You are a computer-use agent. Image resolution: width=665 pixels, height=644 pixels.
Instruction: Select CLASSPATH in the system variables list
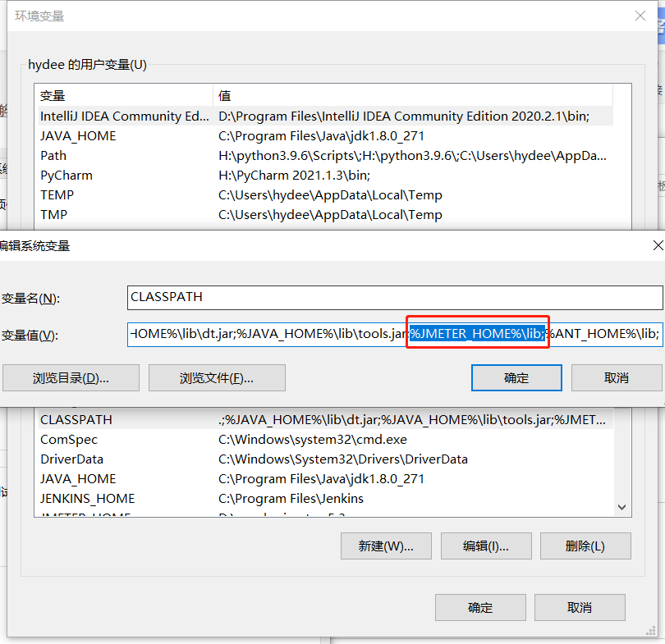(326, 420)
